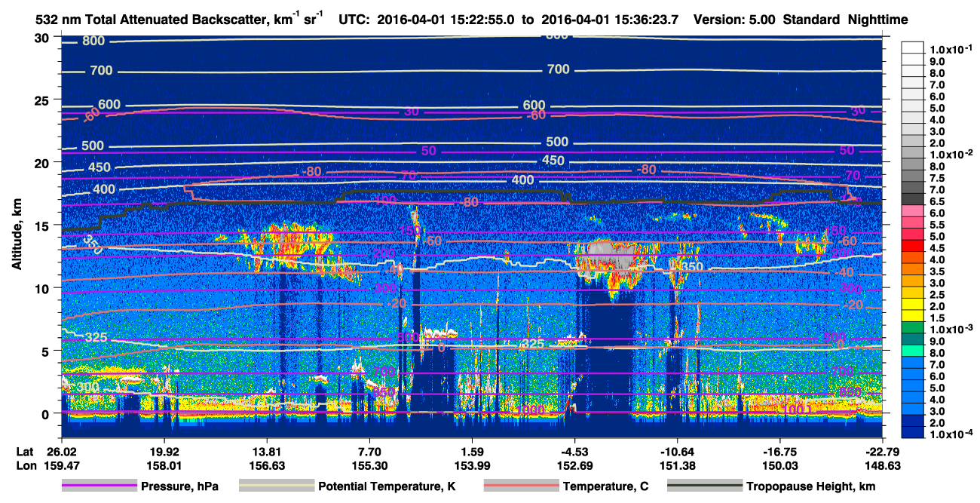Click the salmon Temperature legend line sample
This screenshot has height=503, width=980.
click(x=520, y=486)
